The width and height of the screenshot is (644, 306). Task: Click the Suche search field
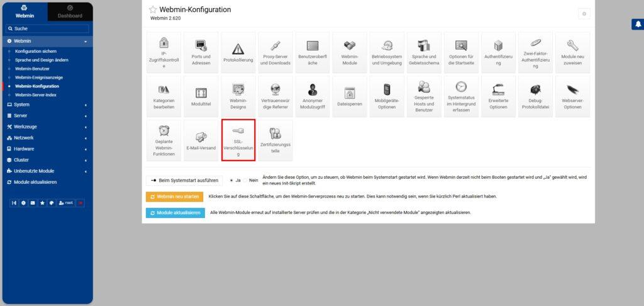[47, 29]
